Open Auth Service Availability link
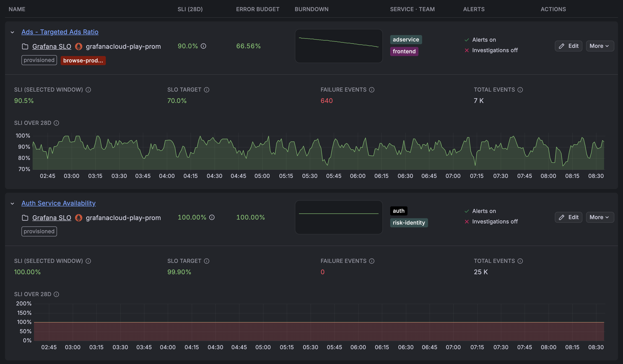This screenshot has width=623, height=364. [x=58, y=203]
